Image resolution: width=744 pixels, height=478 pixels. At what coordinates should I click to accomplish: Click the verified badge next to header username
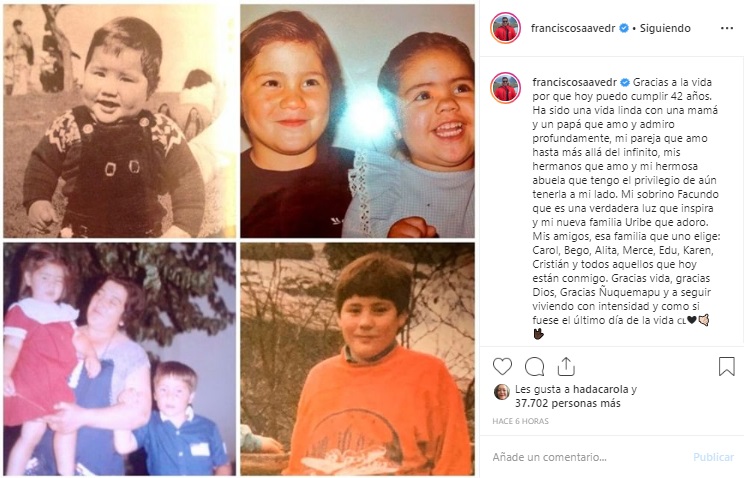[x=624, y=28]
